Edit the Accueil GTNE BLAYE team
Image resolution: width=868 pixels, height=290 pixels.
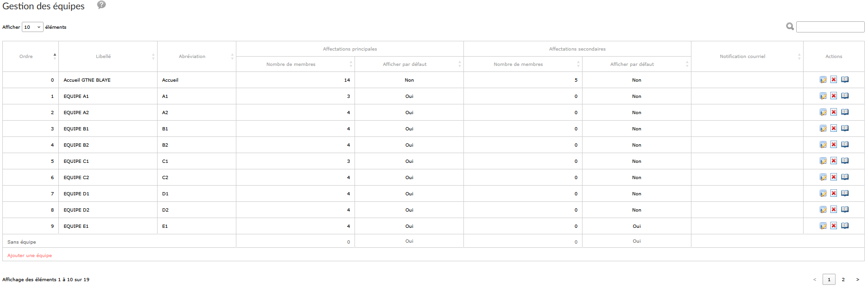click(x=823, y=80)
